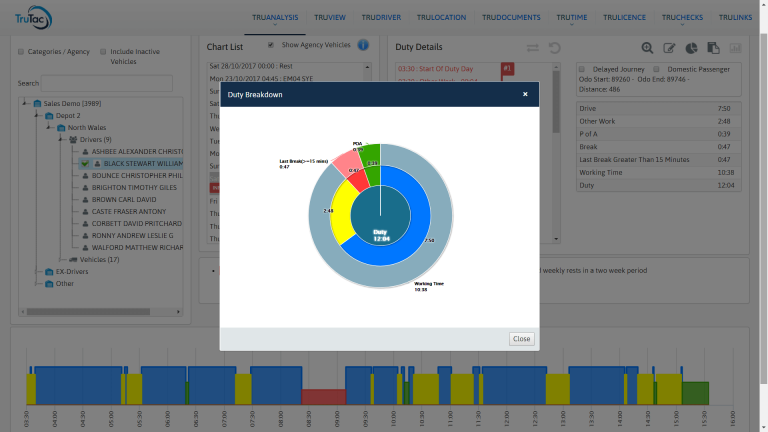Collapse the Sales Demo tree node
Screen dimensions: 768x432
tap(24, 102)
